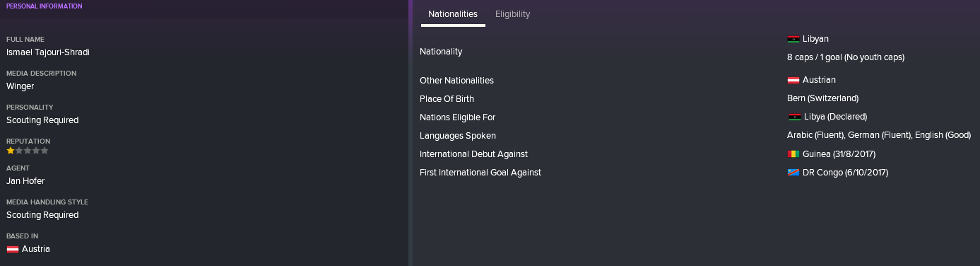Open the Austrian nationality link
Screen dimensions: 980x266
pyautogui.click(x=819, y=80)
